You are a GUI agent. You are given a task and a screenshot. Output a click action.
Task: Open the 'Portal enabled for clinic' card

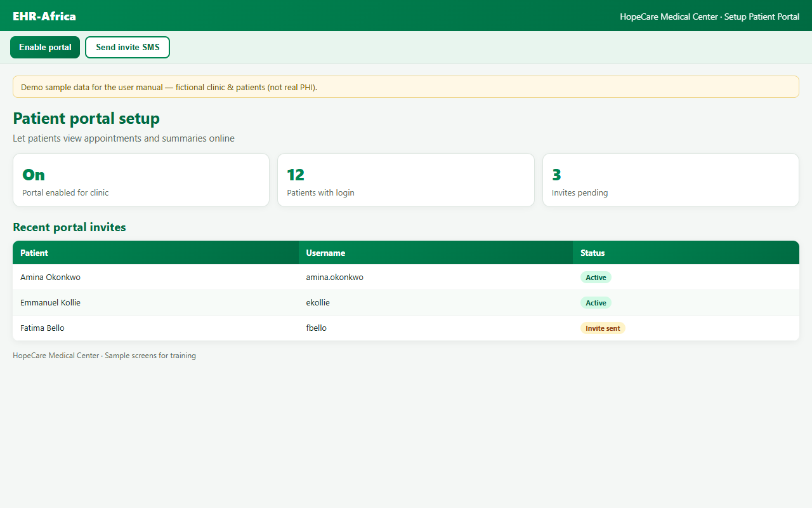tap(141, 180)
